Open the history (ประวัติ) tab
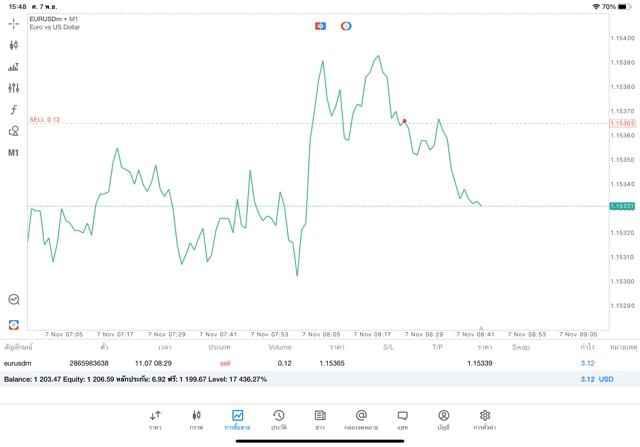This screenshot has height=447, width=640. point(278,419)
